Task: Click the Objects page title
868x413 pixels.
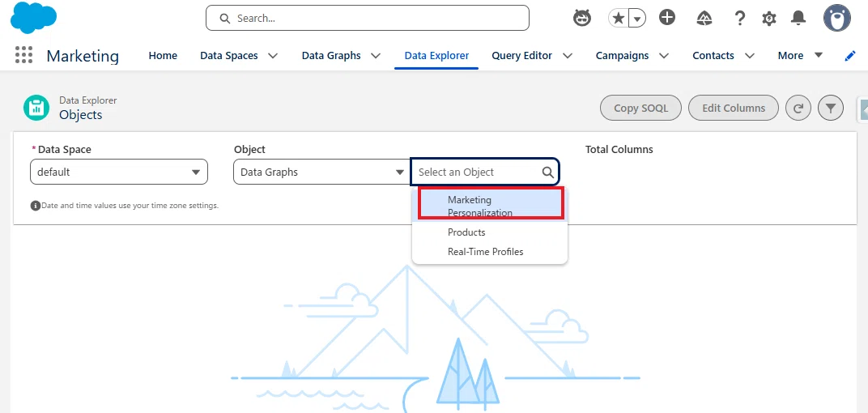Action: [81, 115]
